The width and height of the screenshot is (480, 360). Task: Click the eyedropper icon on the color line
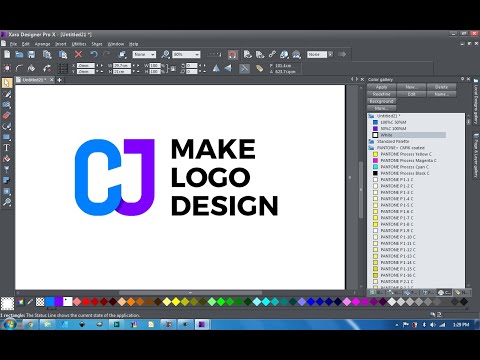[x=30, y=302]
